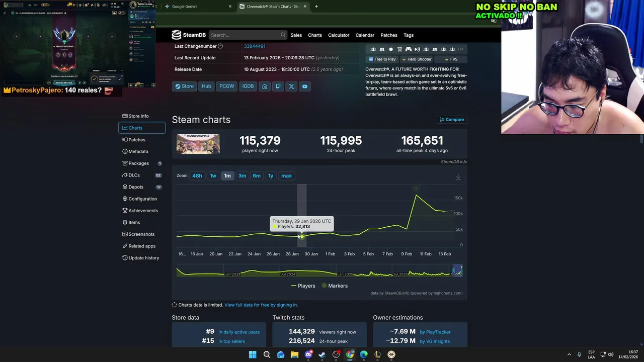
Task: Expand the +14 more features indicator
Action: click(460, 49)
